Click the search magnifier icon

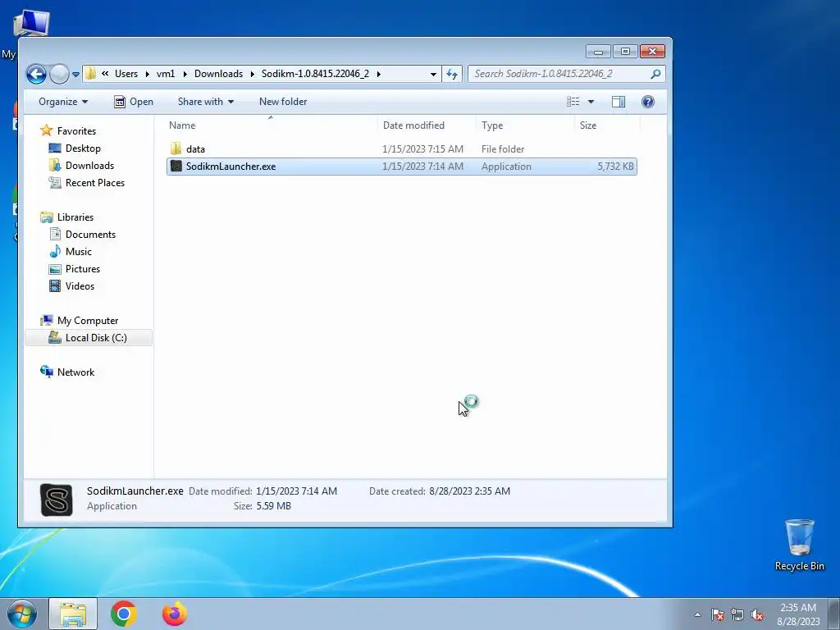(655, 74)
